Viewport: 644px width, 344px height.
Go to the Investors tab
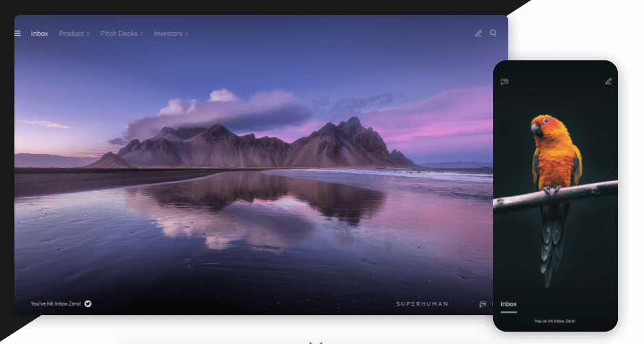pos(168,34)
